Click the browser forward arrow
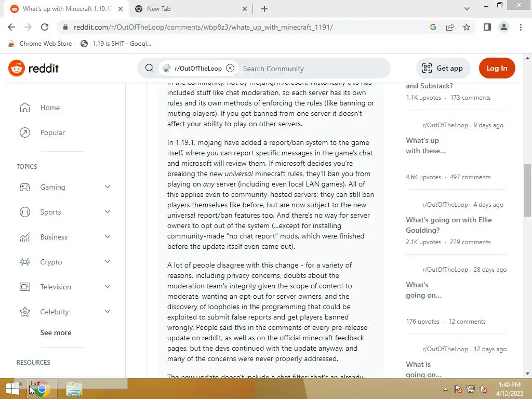Screen dimensions: 532x399 pos(28,27)
